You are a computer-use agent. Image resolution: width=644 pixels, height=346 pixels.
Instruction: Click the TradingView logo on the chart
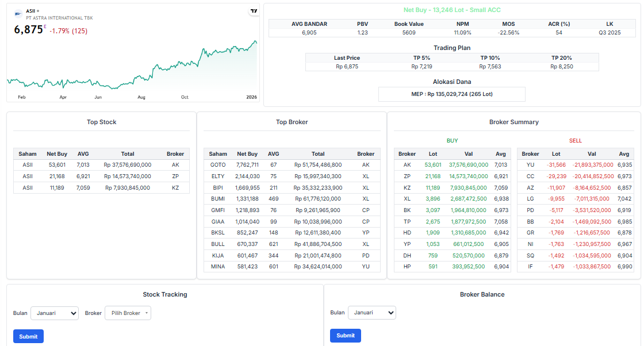pos(254,11)
